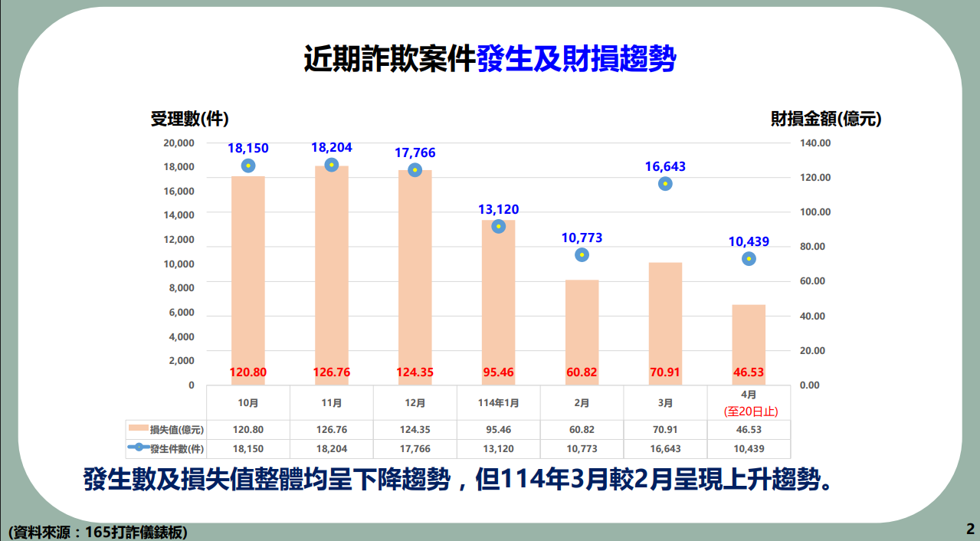This screenshot has width=980, height=541.
Task: Click the red 46.53 loss label on the 4月 bar
Action: [747, 371]
